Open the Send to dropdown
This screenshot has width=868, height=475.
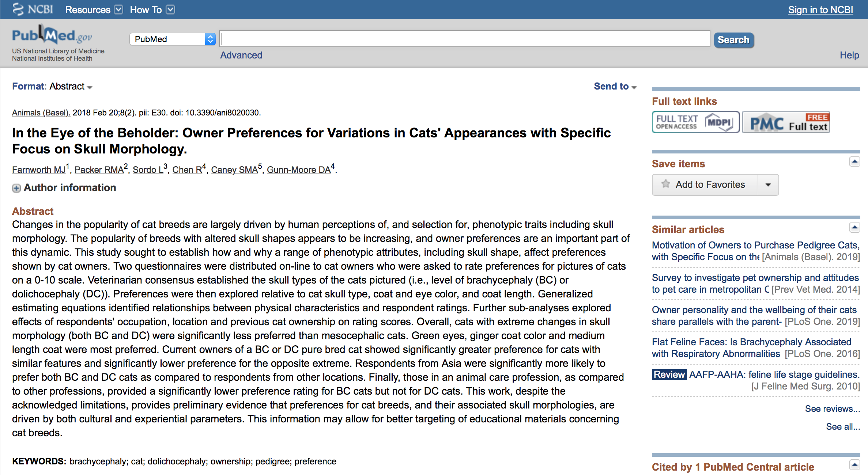tap(615, 86)
